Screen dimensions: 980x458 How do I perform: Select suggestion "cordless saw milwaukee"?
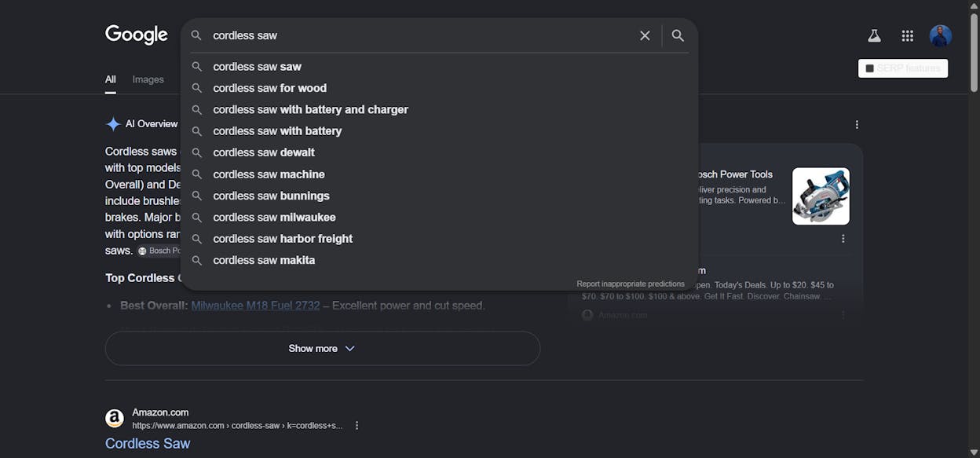(x=439, y=217)
